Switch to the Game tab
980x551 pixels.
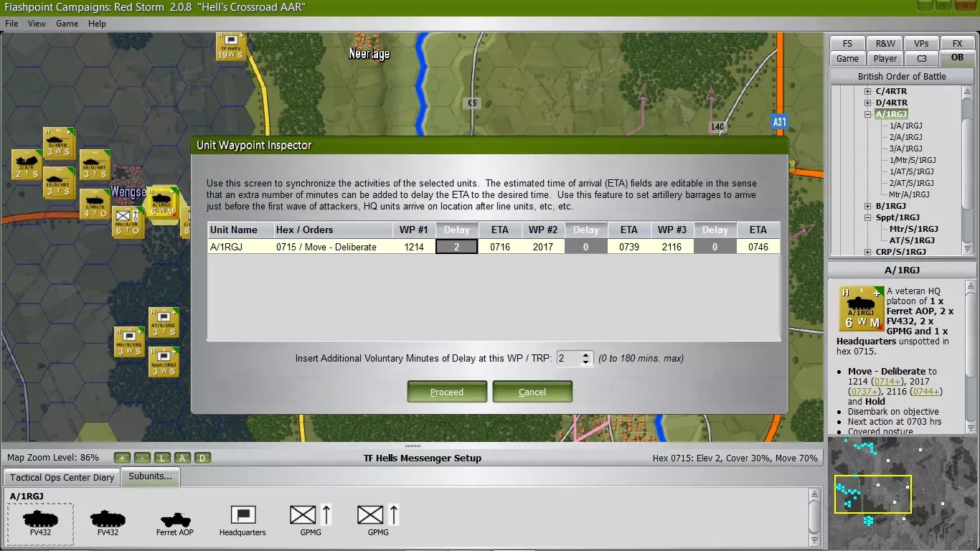pos(847,59)
